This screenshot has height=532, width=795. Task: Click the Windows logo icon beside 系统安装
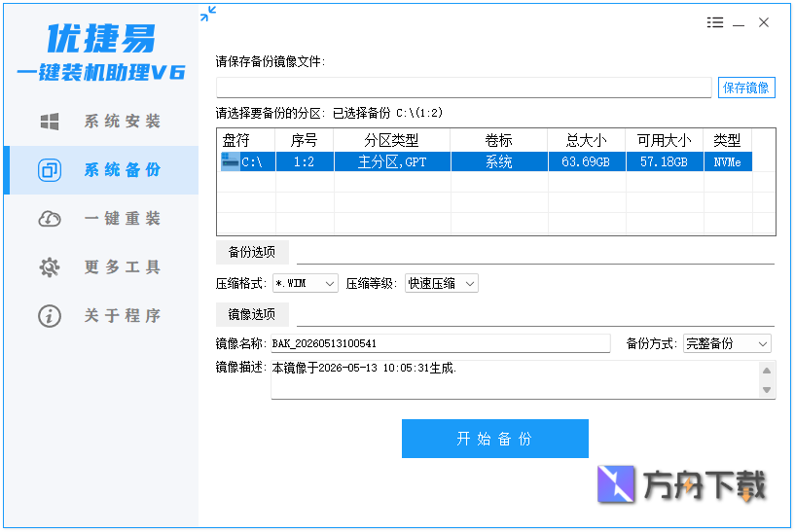click(50, 122)
